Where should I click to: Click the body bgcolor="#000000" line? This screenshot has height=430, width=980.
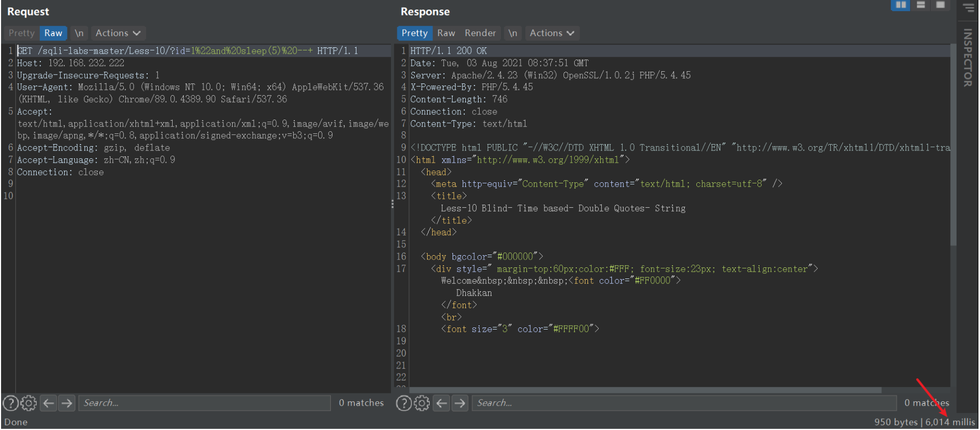click(482, 257)
